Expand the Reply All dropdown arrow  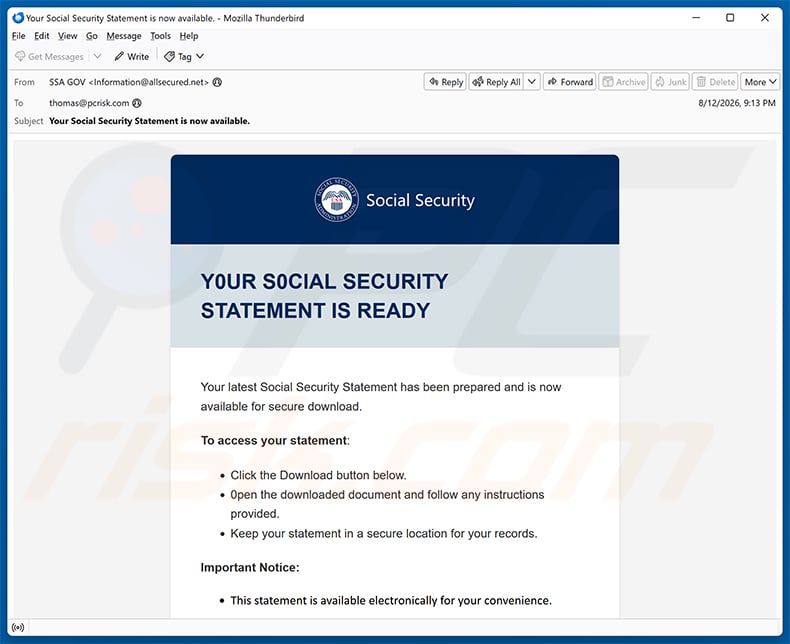click(532, 82)
